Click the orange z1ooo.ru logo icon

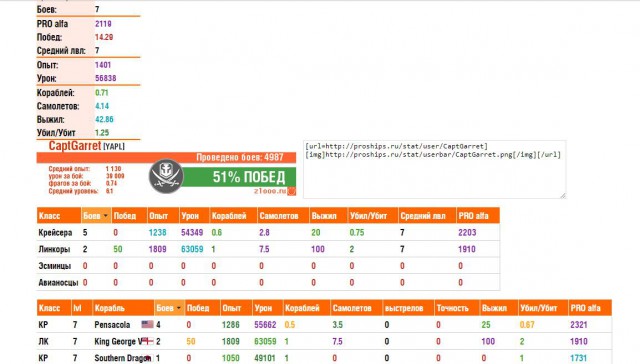[291, 191]
